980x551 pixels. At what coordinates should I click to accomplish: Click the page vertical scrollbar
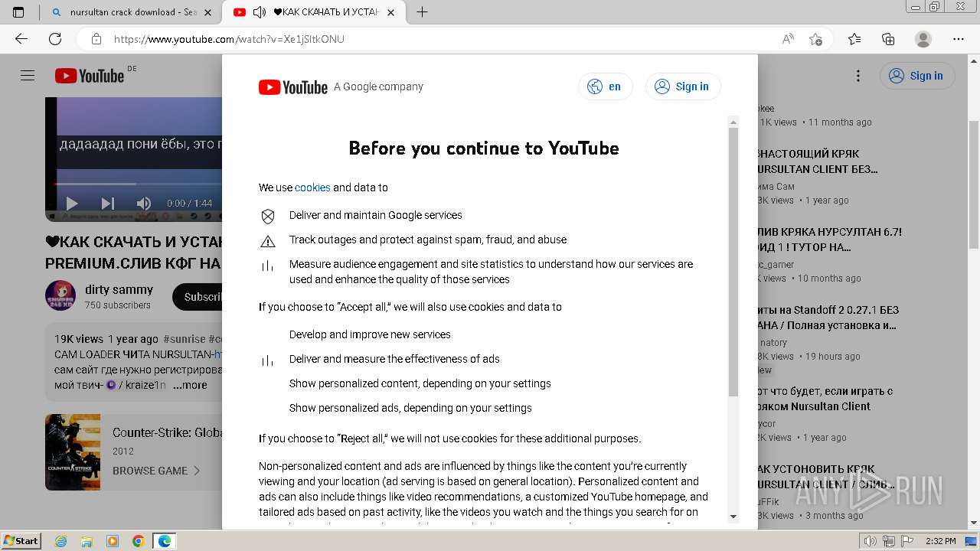click(x=974, y=184)
